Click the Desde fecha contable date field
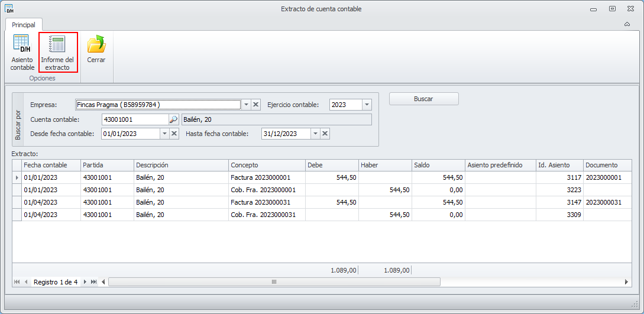Image resolution: width=644 pixels, height=314 pixels. point(131,134)
